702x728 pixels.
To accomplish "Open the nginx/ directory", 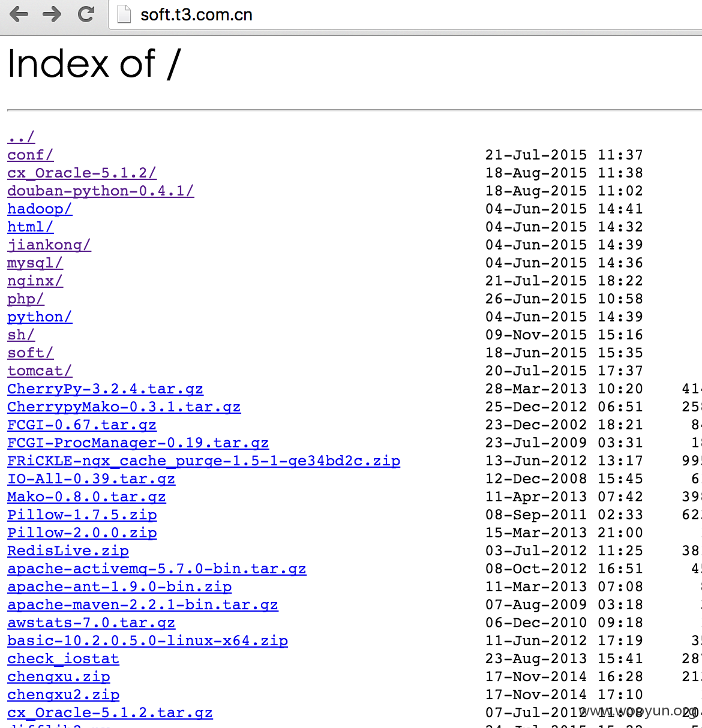I will [x=35, y=281].
